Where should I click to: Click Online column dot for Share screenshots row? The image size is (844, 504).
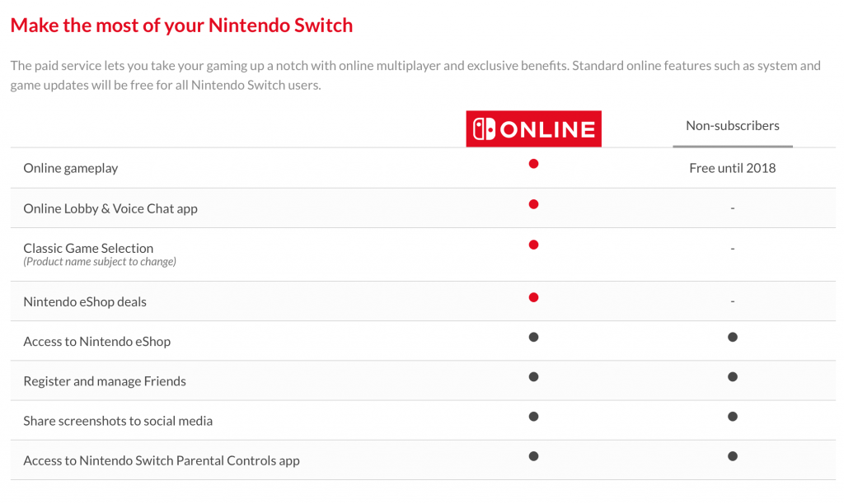point(533,417)
